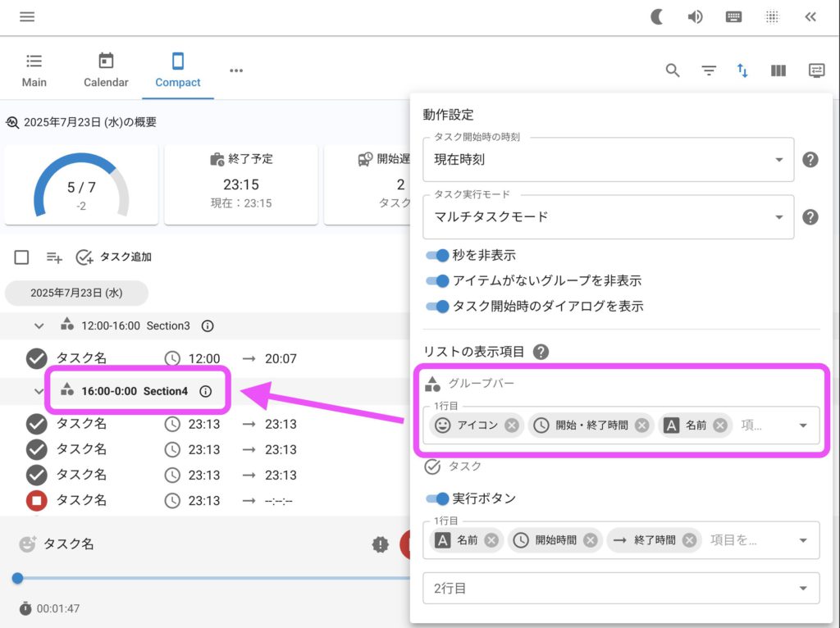Click the 00:01:47 elapsed timer
Viewport: 840px width, 628px height.
point(58,608)
